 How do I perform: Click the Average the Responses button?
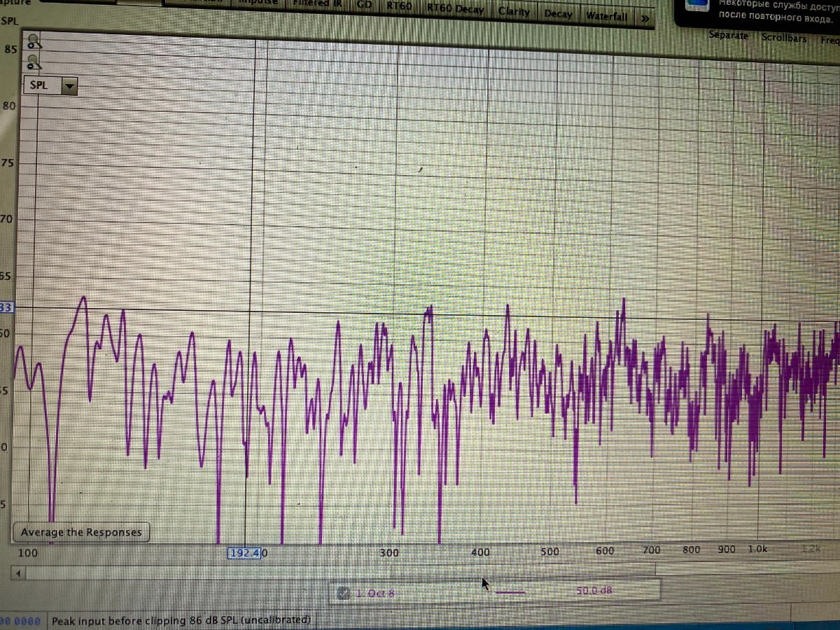tap(81, 533)
